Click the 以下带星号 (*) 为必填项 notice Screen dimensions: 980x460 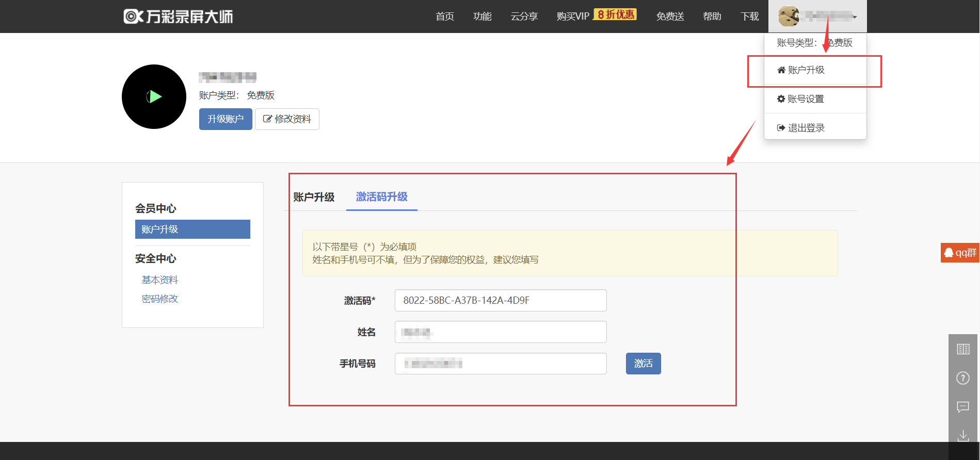[364, 247]
